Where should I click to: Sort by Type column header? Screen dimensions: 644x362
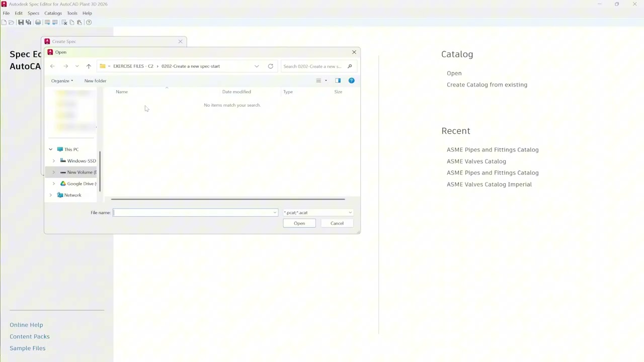(288, 92)
